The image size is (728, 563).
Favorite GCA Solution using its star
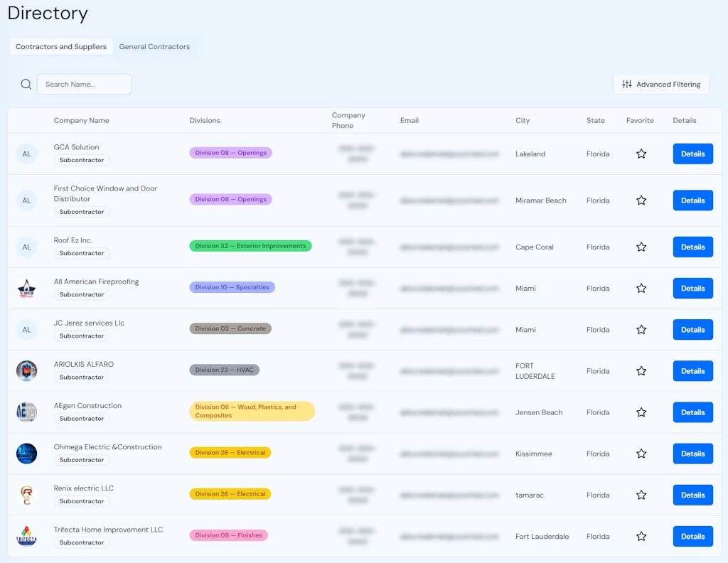(641, 154)
